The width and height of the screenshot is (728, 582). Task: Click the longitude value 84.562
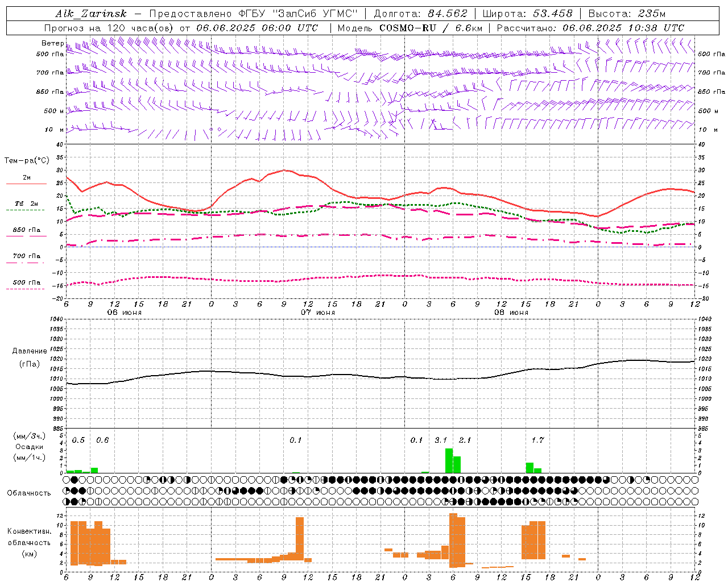point(448,14)
